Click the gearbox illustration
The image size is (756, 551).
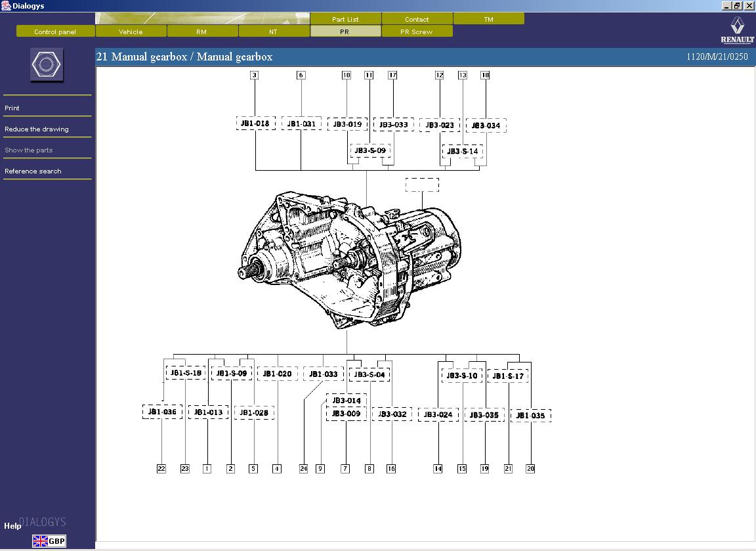coord(350,259)
